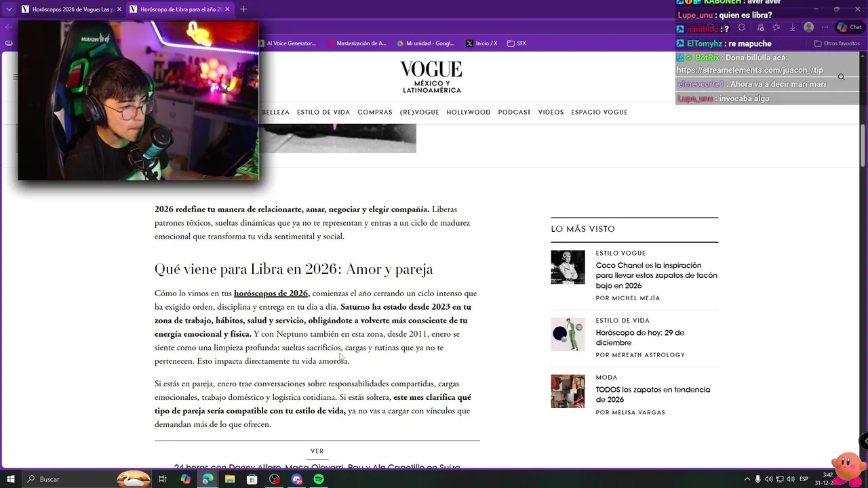Viewport: 868px width, 488px height.
Task: Open the HOLLYWOOD menu section
Action: (469, 113)
